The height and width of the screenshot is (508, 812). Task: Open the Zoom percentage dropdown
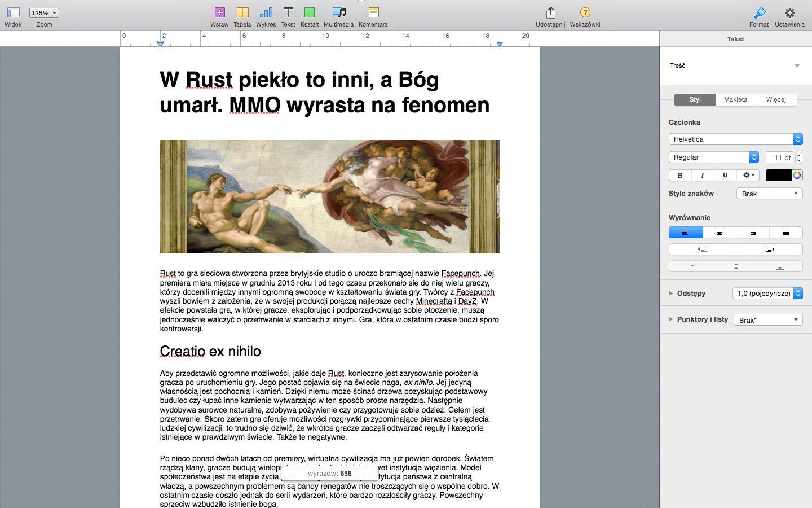[43, 12]
